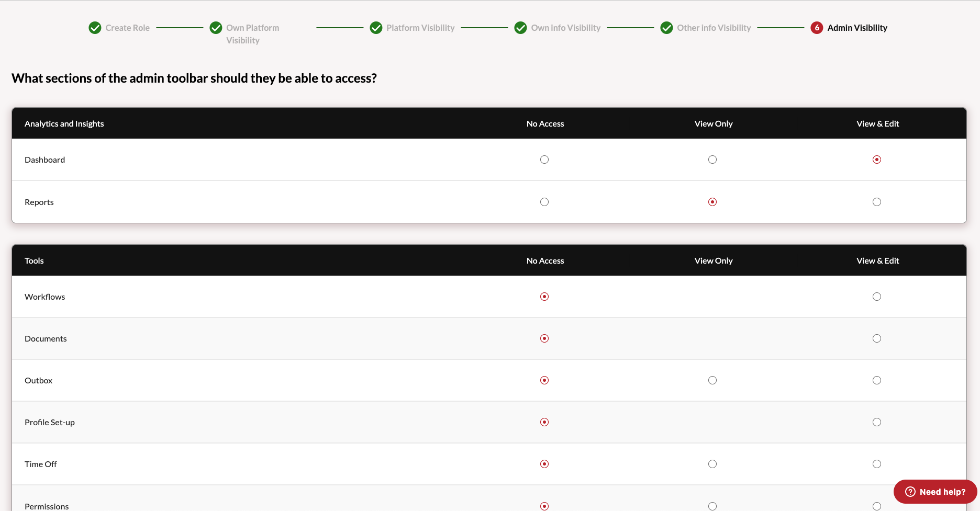Select View & Edit for Time Off
980x511 pixels.
pos(877,464)
